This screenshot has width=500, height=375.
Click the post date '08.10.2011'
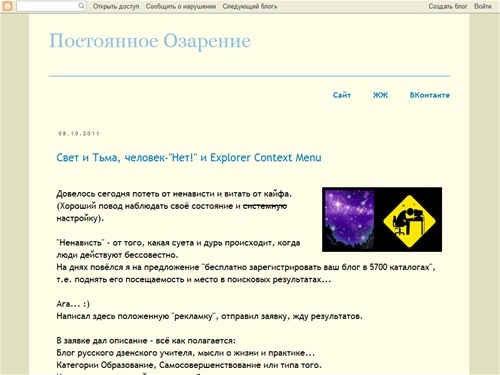pos(79,134)
